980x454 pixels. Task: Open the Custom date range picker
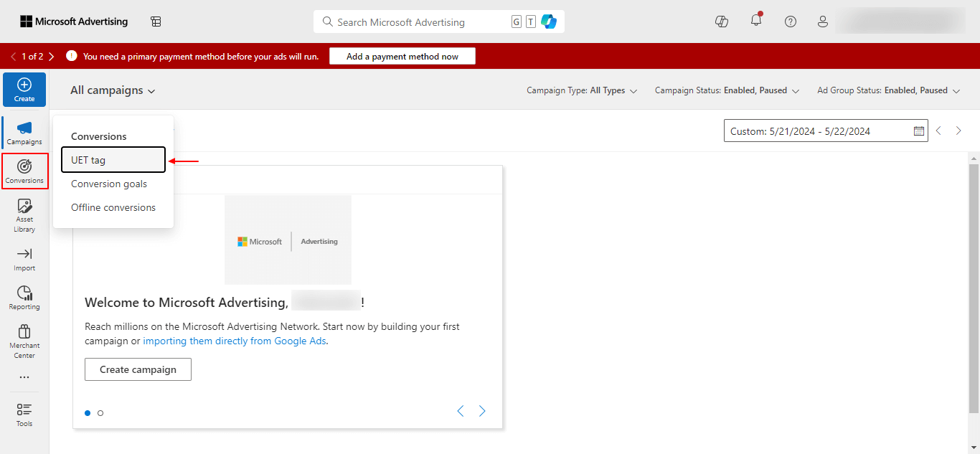[x=826, y=131]
